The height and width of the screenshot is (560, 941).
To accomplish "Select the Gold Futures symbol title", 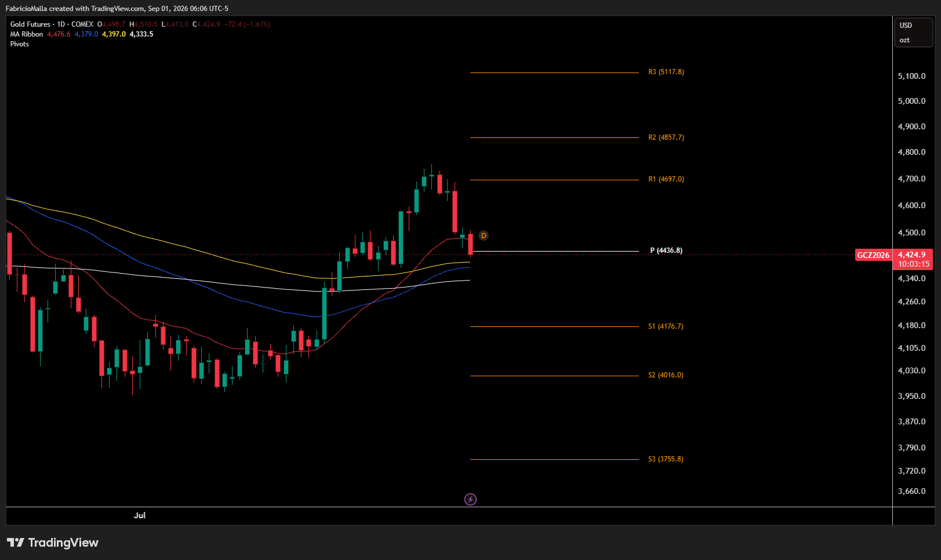I will 52,24.
